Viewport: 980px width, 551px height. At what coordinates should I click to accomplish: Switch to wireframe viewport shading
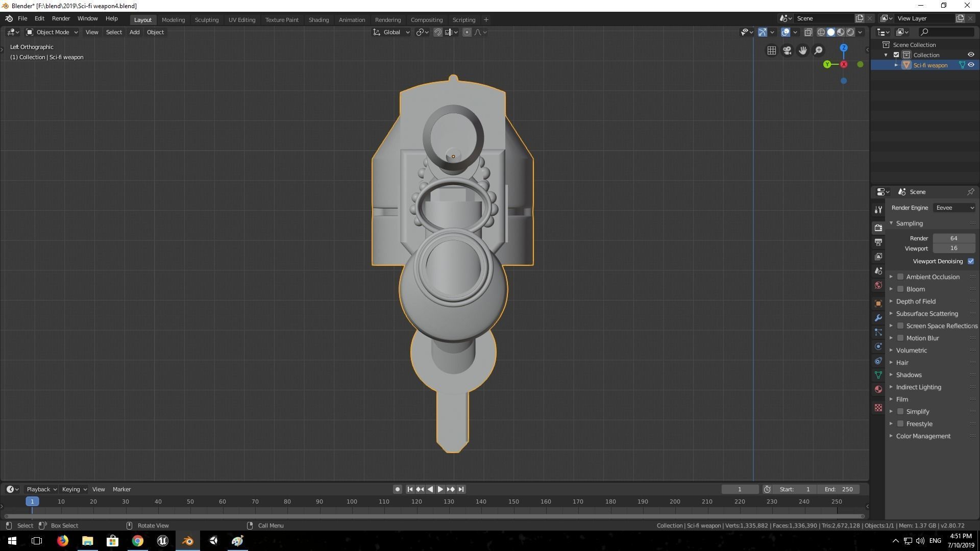821,32
